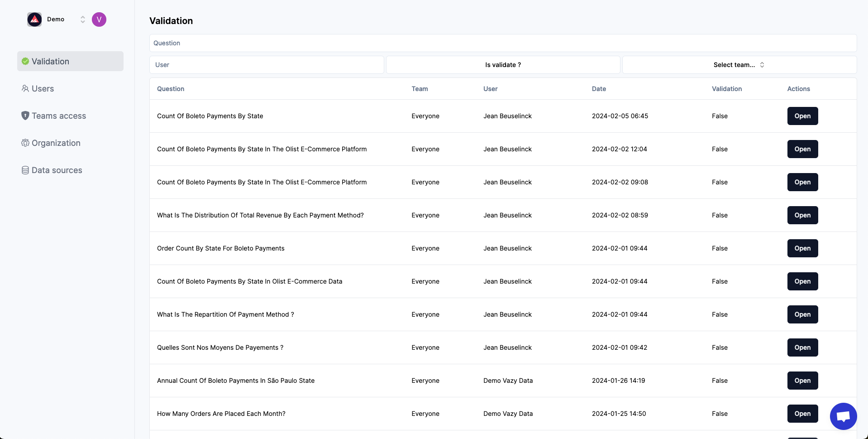Open How Many Orders Are Placed question
868x439 pixels.
pos(802,414)
